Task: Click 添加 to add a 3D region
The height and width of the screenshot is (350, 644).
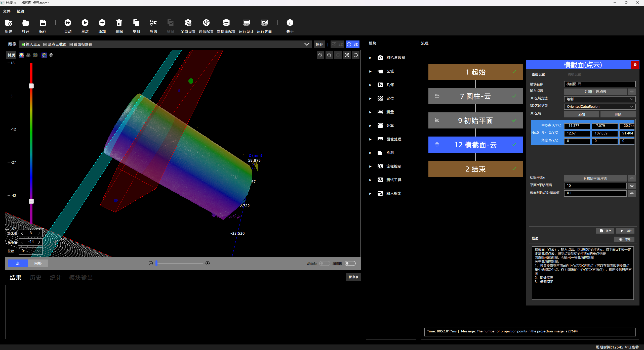Action: pos(582,114)
